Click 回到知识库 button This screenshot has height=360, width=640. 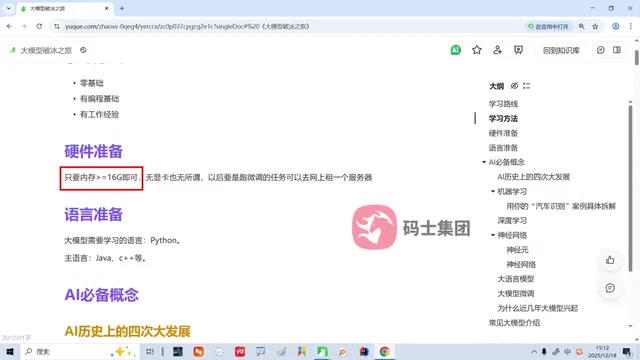[561, 50]
